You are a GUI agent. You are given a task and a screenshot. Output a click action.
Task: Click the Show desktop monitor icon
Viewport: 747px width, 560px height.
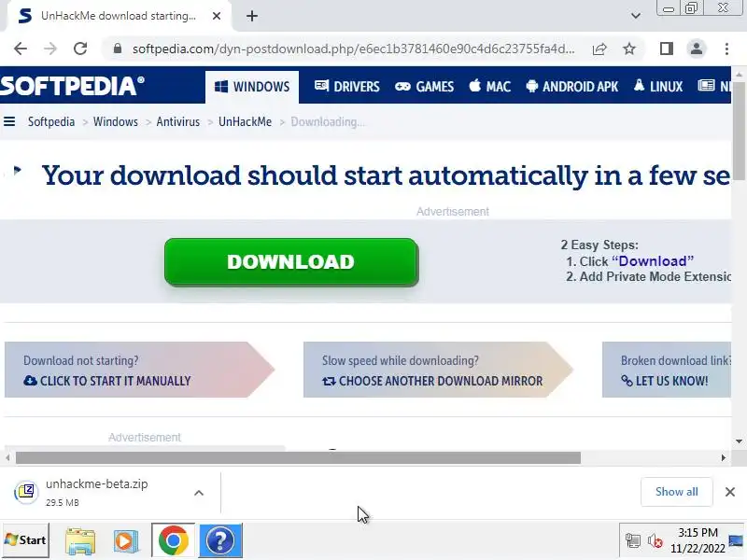pyautogui.click(x=736, y=540)
